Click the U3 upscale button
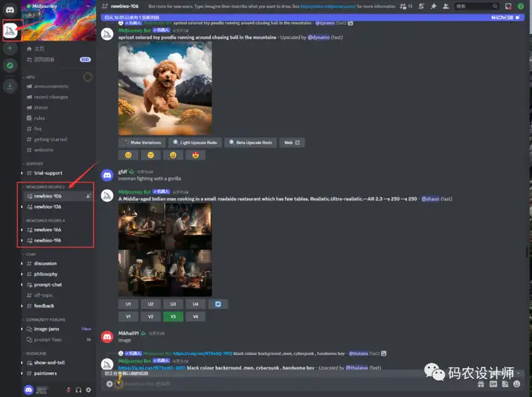Viewport: 532px width, 397px height. click(173, 304)
